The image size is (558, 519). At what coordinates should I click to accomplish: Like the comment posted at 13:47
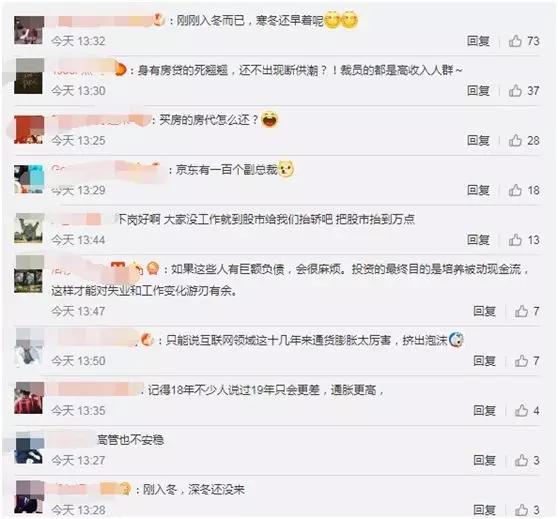tap(521, 311)
